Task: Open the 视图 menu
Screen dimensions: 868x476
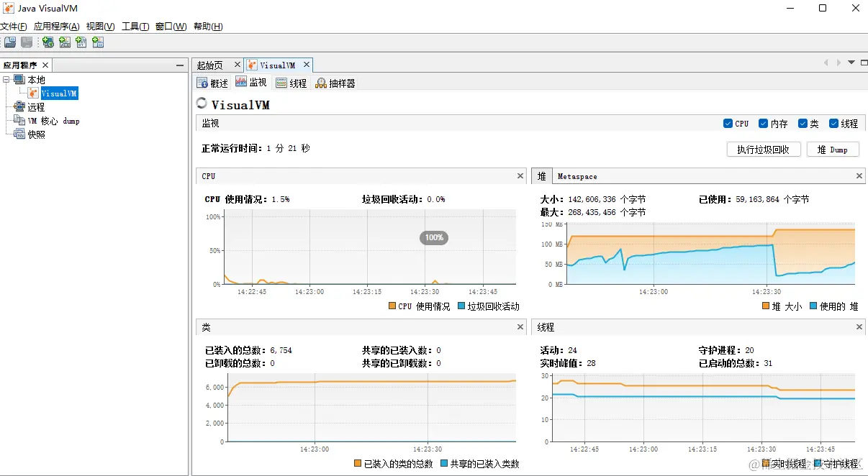Action: click(x=100, y=27)
